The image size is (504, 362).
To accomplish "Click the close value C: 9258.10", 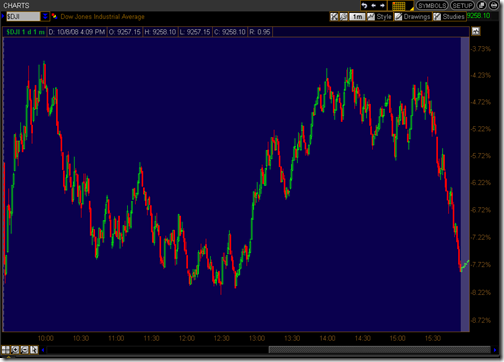I will pos(230,32).
